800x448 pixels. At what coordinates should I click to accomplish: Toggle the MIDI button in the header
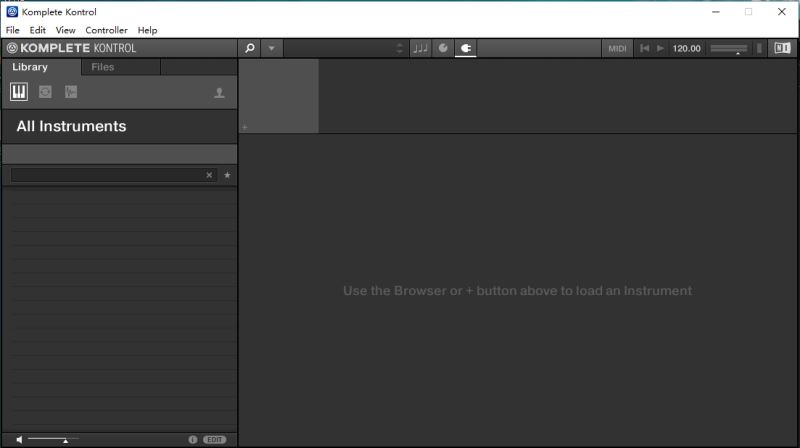(x=617, y=48)
